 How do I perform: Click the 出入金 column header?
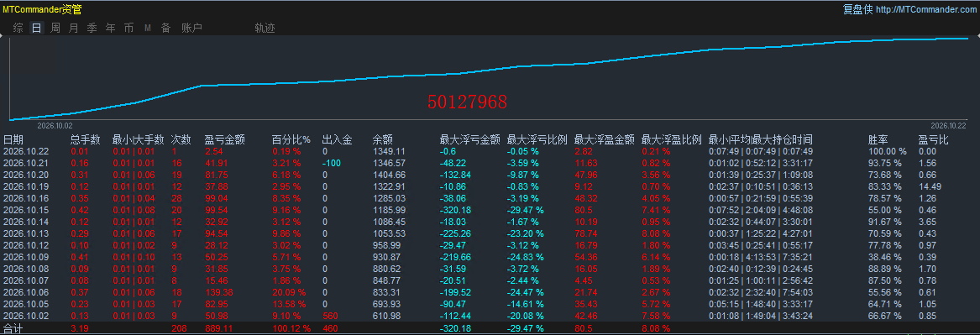click(338, 139)
